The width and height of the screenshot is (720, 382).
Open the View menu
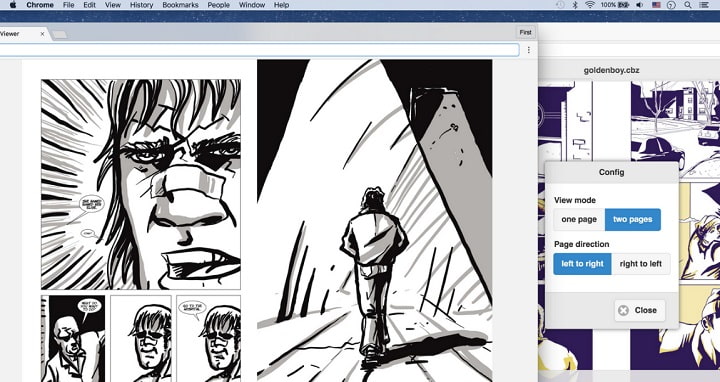pos(112,5)
